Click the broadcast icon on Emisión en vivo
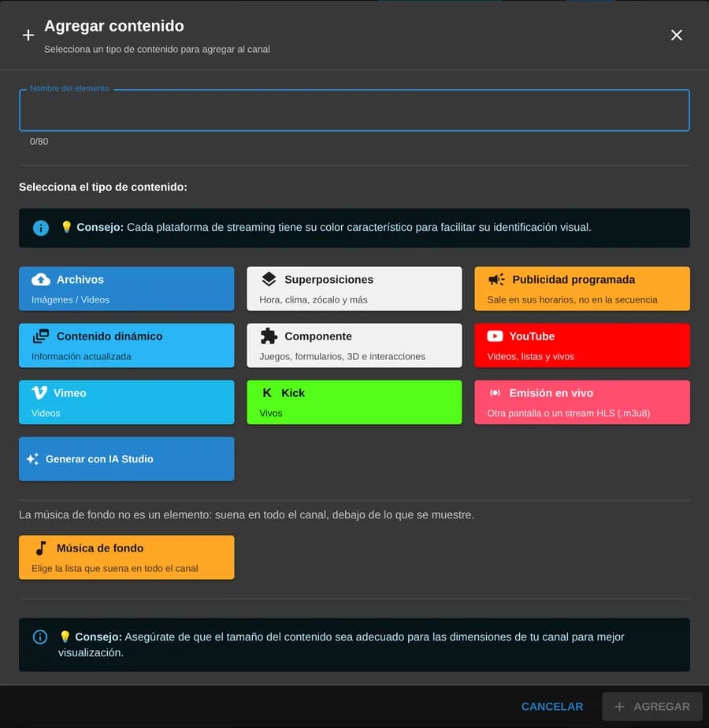The width and height of the screenshot is (709, 728). pos(495,393)
